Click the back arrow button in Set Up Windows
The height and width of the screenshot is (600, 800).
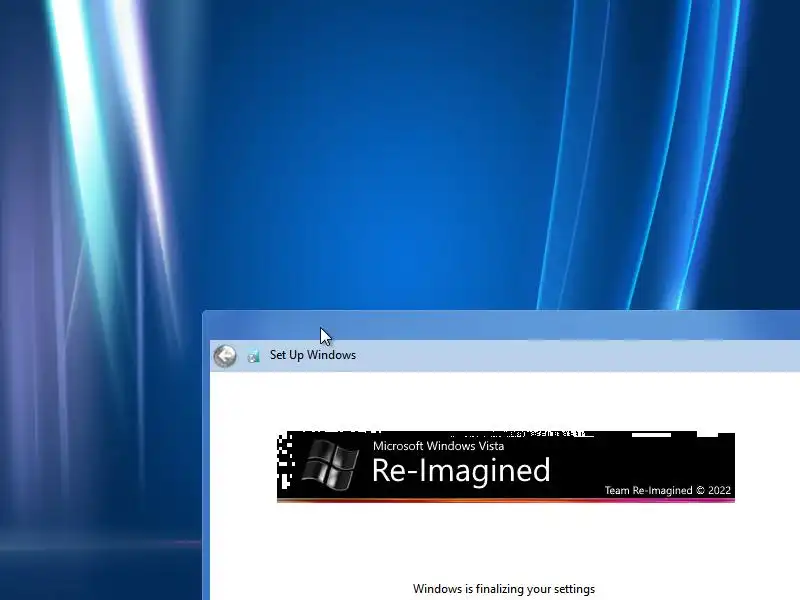pyautogui.click(x=225, y=356)
